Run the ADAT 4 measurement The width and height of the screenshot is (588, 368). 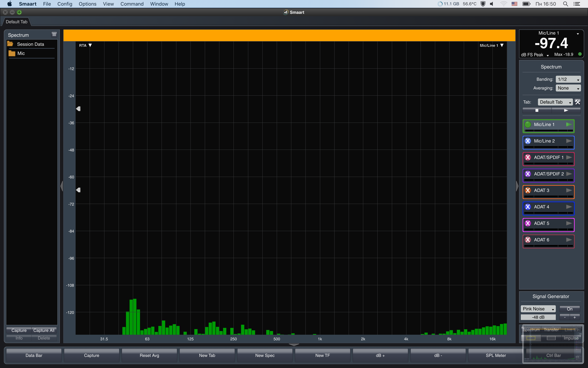point(569,207)
